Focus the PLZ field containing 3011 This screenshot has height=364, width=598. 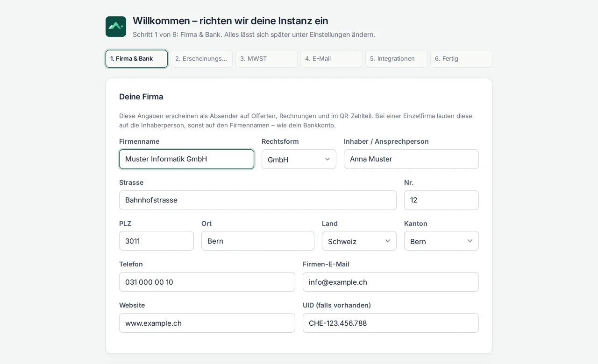157,241
